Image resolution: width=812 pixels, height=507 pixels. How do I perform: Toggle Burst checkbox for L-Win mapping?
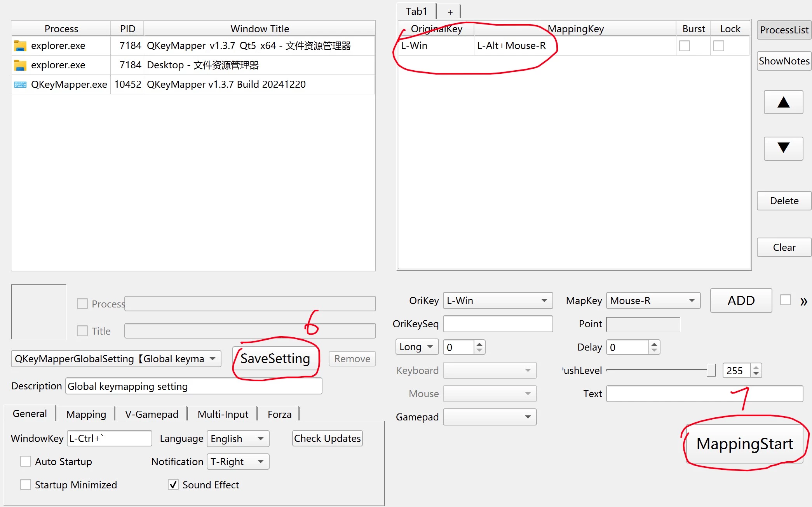[x=685, y=46]
